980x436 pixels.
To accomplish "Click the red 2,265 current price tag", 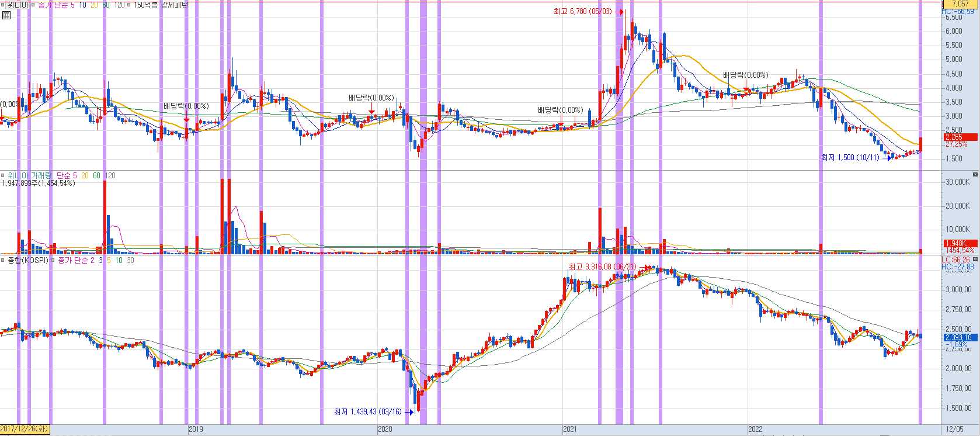I will tap(960, 137).
